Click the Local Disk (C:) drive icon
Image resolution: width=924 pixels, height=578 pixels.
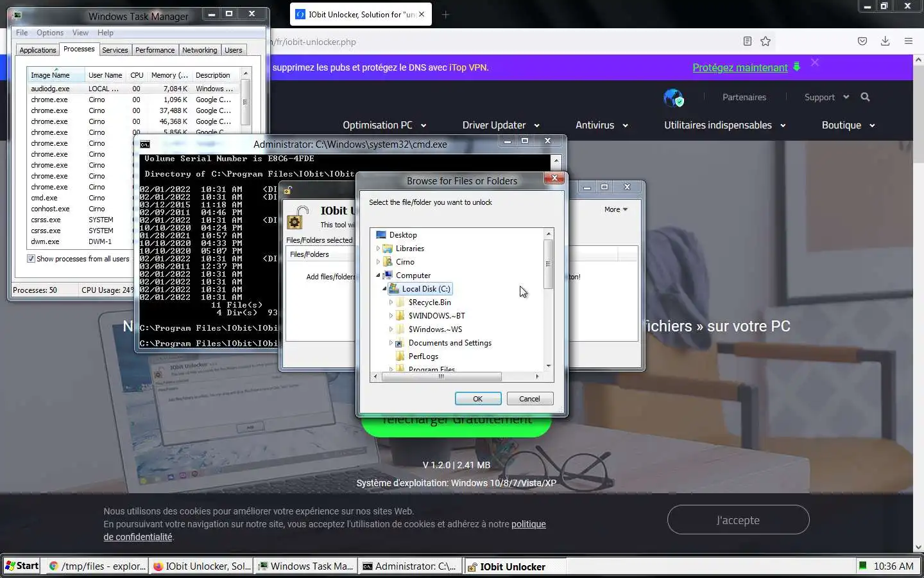pyautogui.click(x=394, y=289)
